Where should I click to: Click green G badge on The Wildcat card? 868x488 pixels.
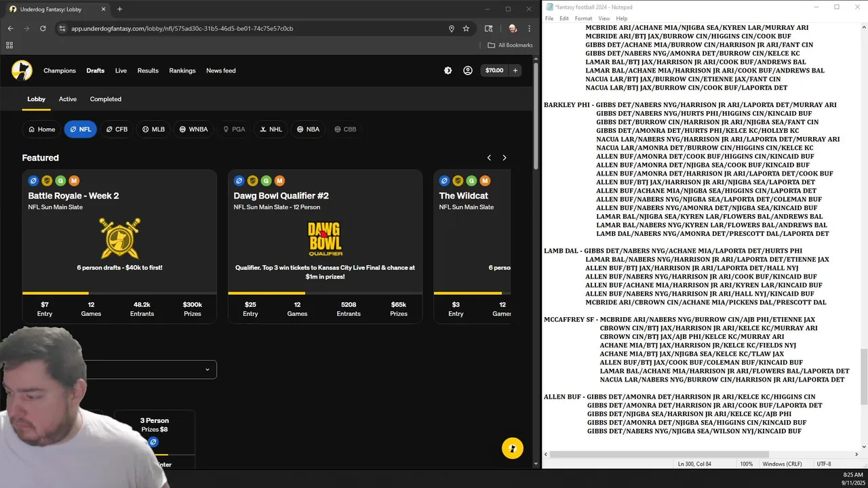[x=471, y=181]
